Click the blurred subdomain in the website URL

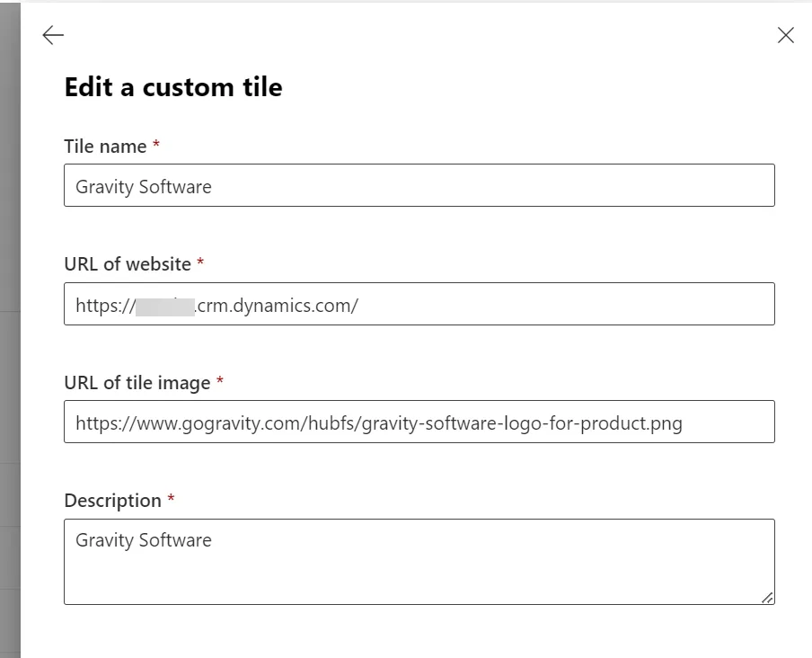[x=165, y=307]
